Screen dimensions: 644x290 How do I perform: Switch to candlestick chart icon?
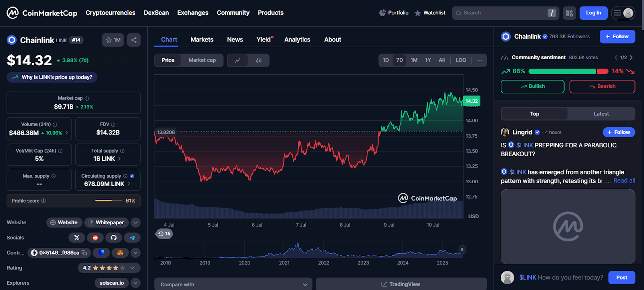click(x=259, y=60)
